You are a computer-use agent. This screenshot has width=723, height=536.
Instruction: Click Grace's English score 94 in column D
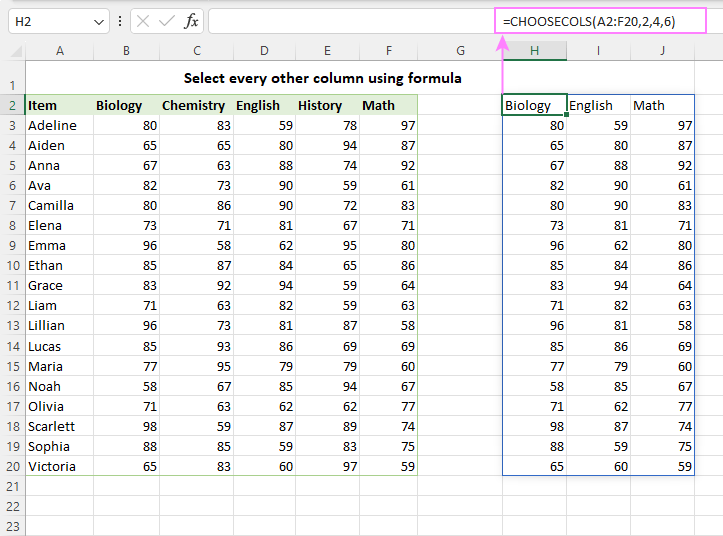pyautogui.click(x=265, y=286)
